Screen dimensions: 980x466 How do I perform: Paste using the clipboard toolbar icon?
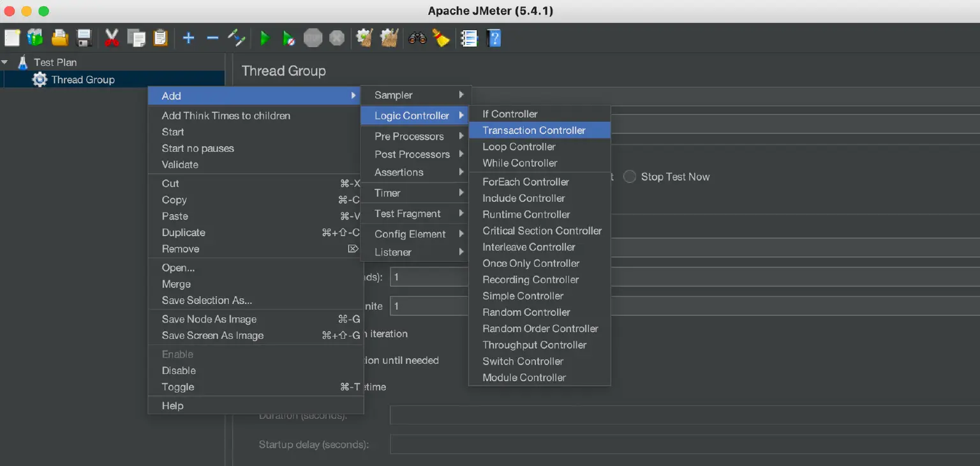[160, 38]
